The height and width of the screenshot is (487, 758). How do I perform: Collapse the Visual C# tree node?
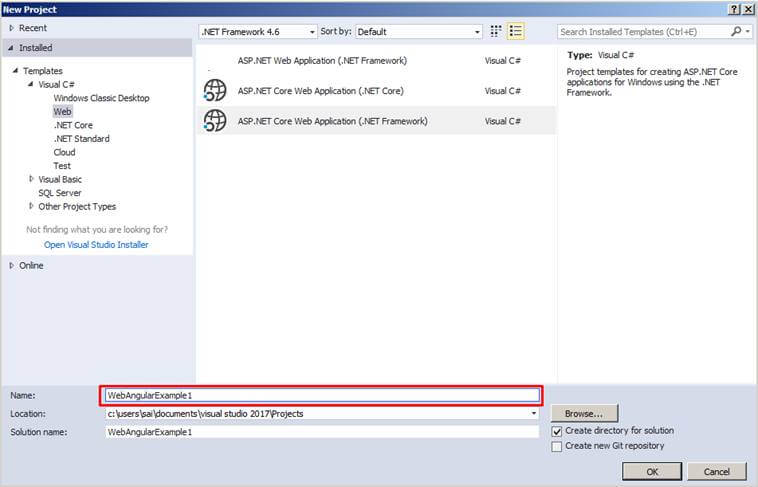[31, 84]
